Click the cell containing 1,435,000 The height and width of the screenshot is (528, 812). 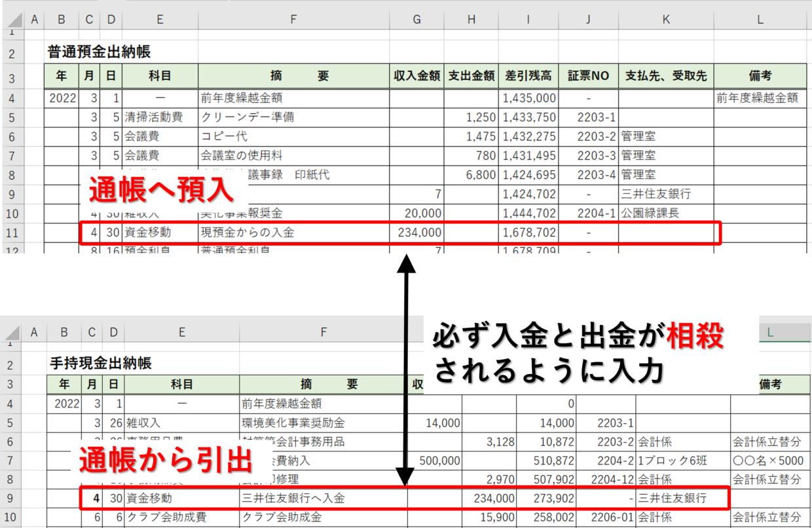[528, 99]
